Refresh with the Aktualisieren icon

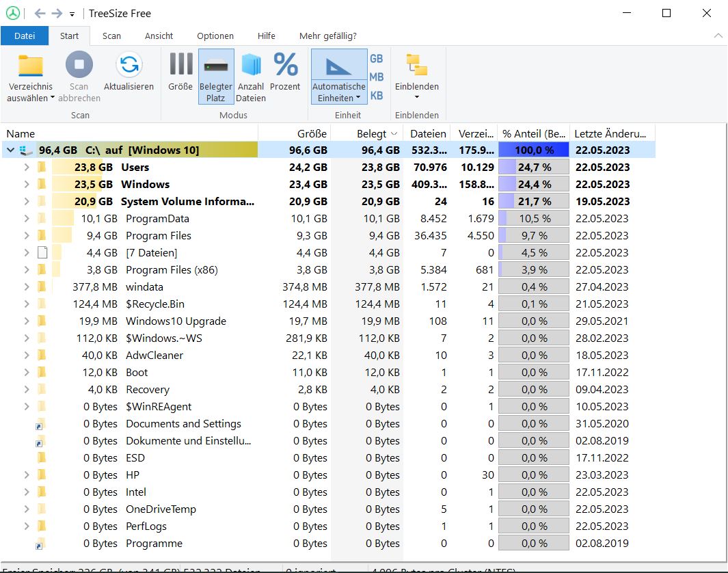click(129, 64)
